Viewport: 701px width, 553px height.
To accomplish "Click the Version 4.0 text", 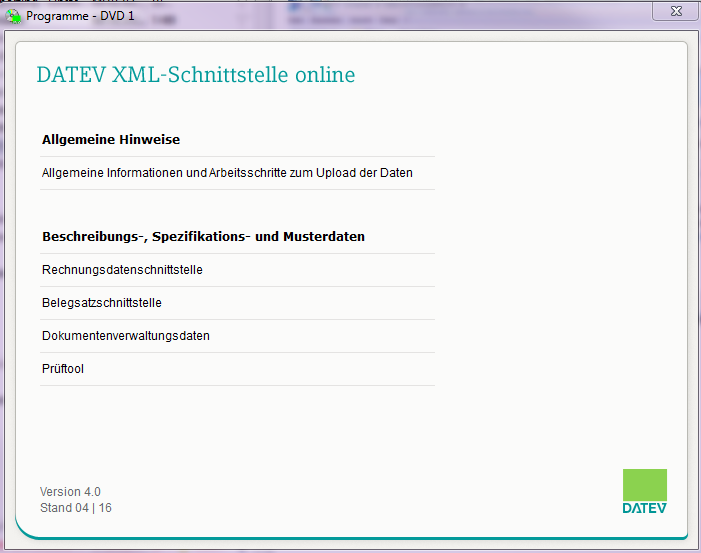I will [70, 492].
